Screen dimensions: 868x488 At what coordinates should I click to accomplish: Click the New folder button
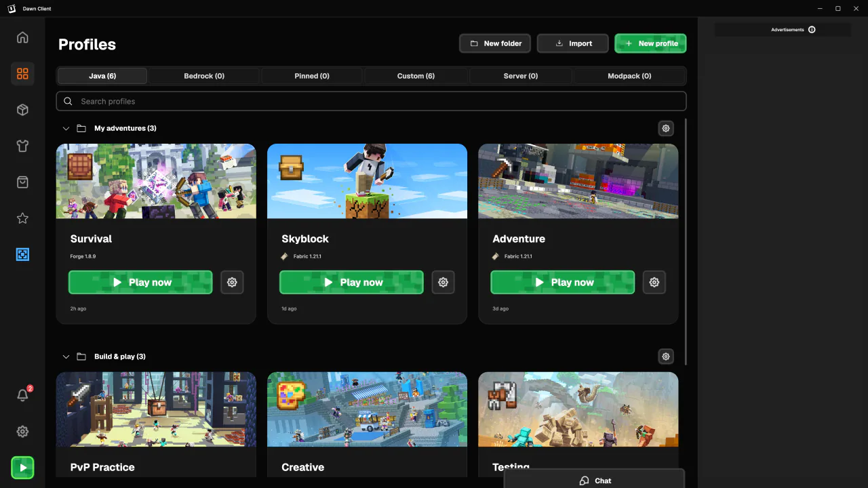coord(496,43)
